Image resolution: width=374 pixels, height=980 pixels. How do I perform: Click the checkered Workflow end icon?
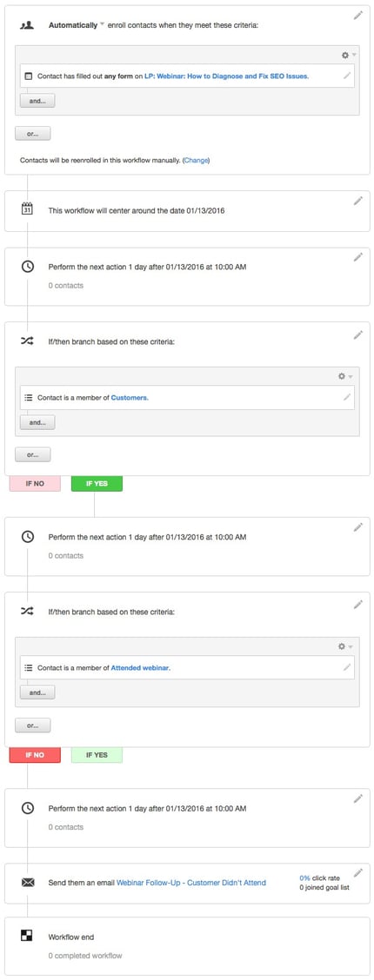(x=28, y=936)
